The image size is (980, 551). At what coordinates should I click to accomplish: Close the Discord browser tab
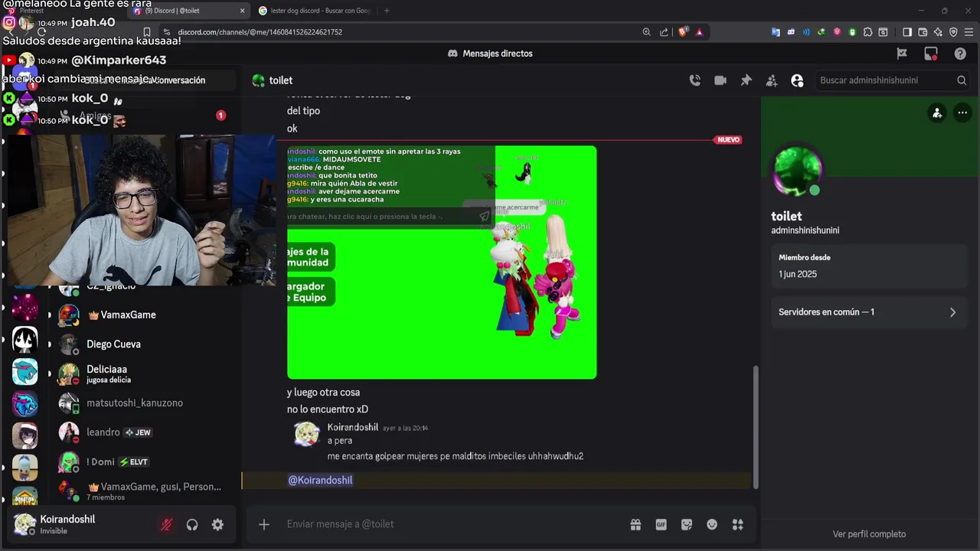[x=243, y=11]
